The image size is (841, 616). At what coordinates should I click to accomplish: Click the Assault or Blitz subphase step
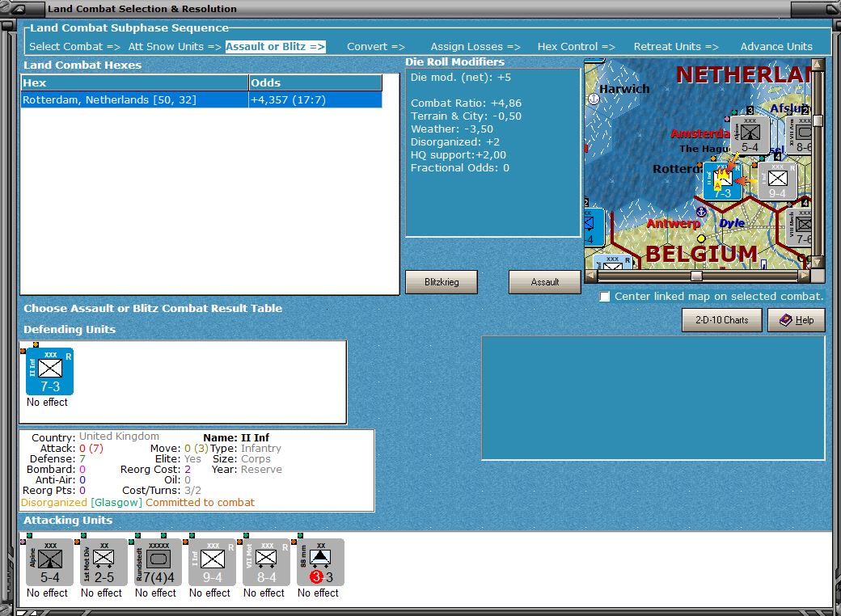point(275,47)
